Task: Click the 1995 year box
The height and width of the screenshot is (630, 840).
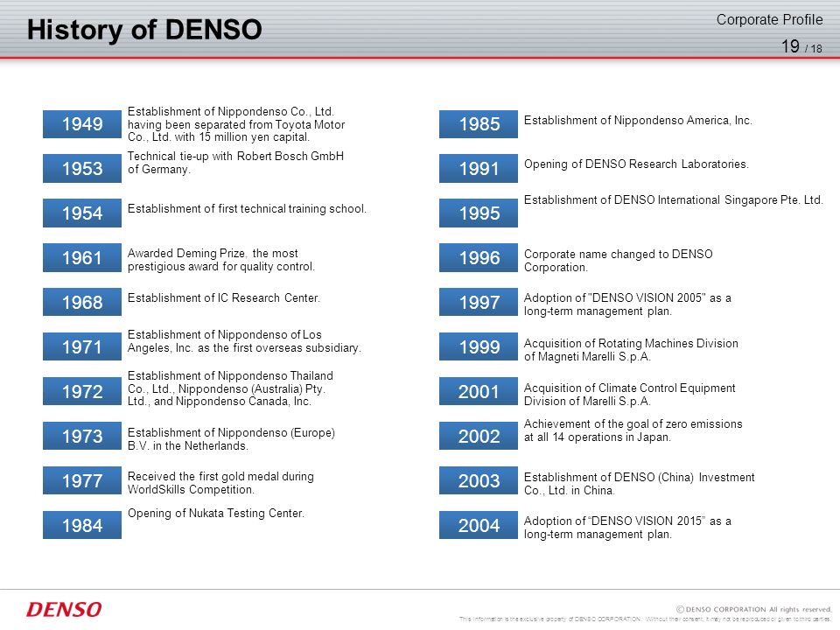Action: pos(479,213)
